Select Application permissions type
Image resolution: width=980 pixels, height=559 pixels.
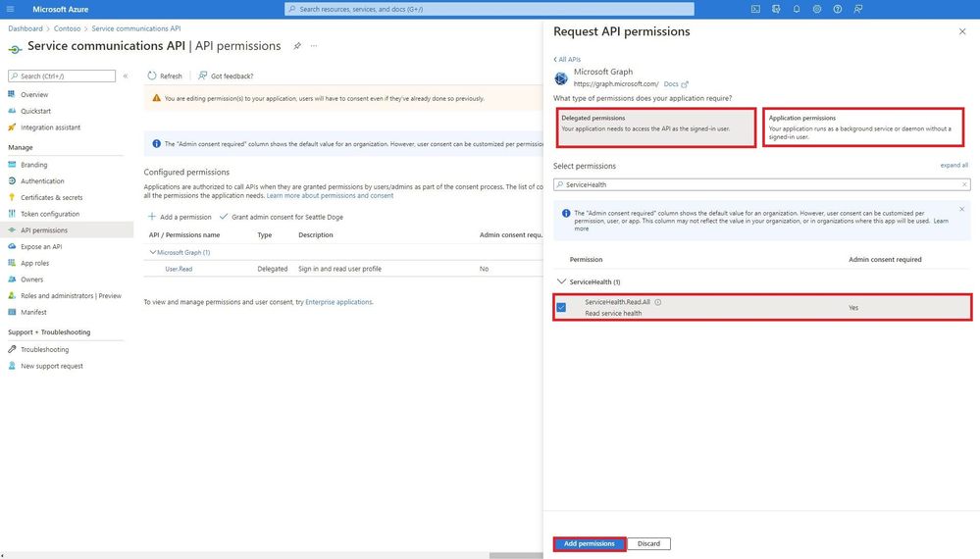click(x=863, y=127)
